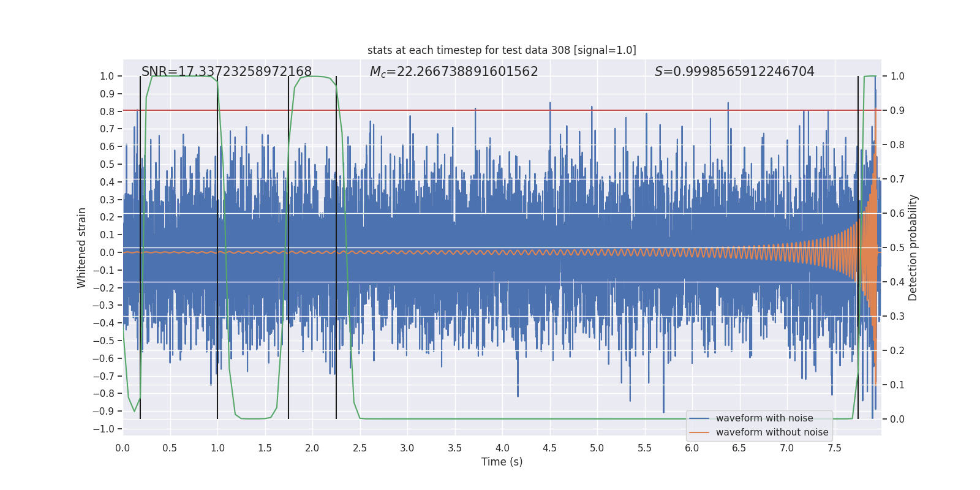This screenshot has width=980, height=490.
Task: Click the 'Time (s)' x-axis label
Action: pos(502,462)
